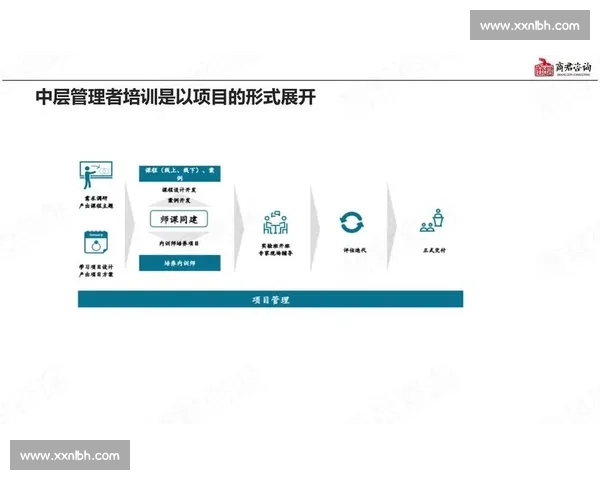
Task: Click the 需求调研 产出课程主题 label
Action: point(96,202)
